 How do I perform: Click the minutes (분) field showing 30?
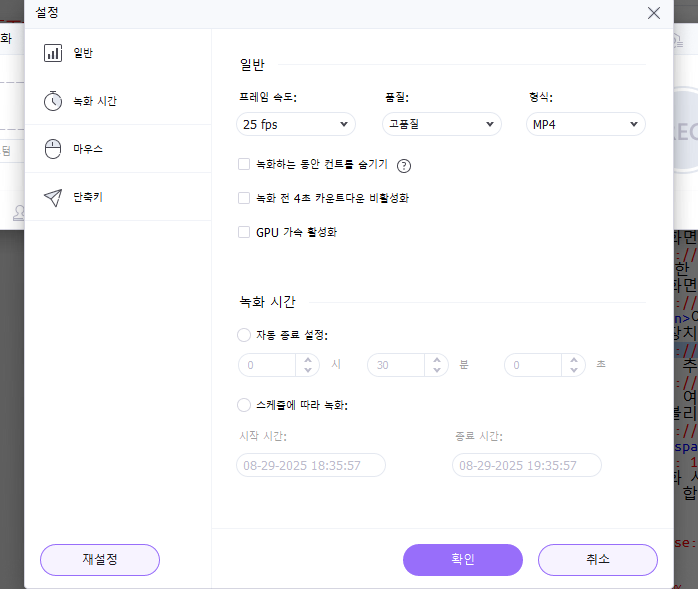(x=396, y=365)
